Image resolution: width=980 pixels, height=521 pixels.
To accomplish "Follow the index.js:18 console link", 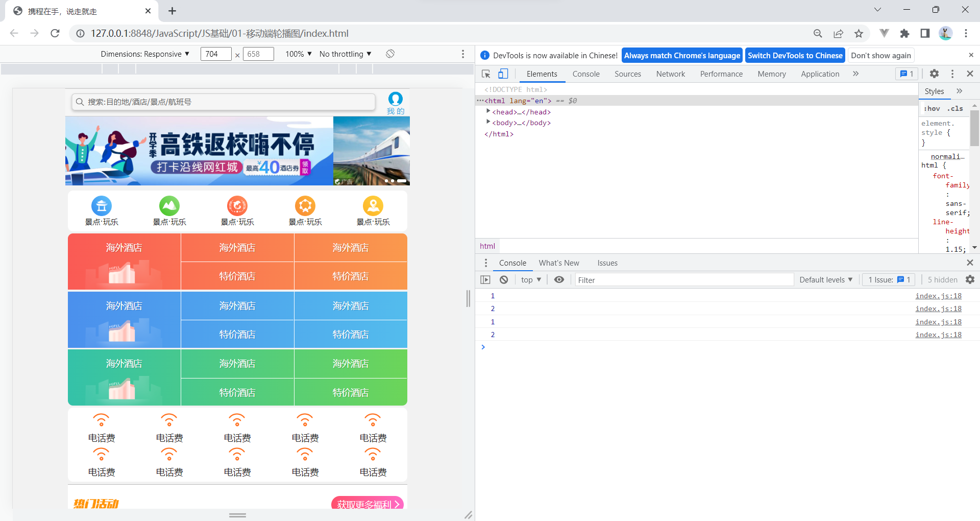I will tap(938, 295).
